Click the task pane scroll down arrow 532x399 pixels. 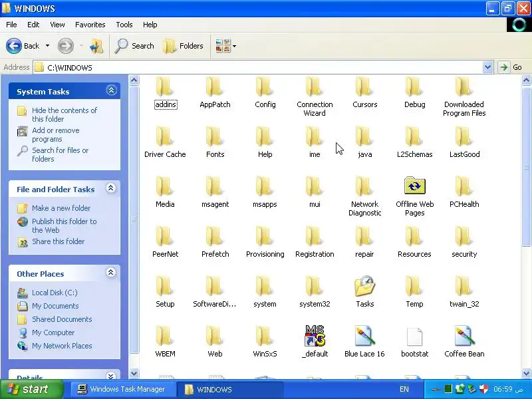pyautogui.click(x=134, y=374)
